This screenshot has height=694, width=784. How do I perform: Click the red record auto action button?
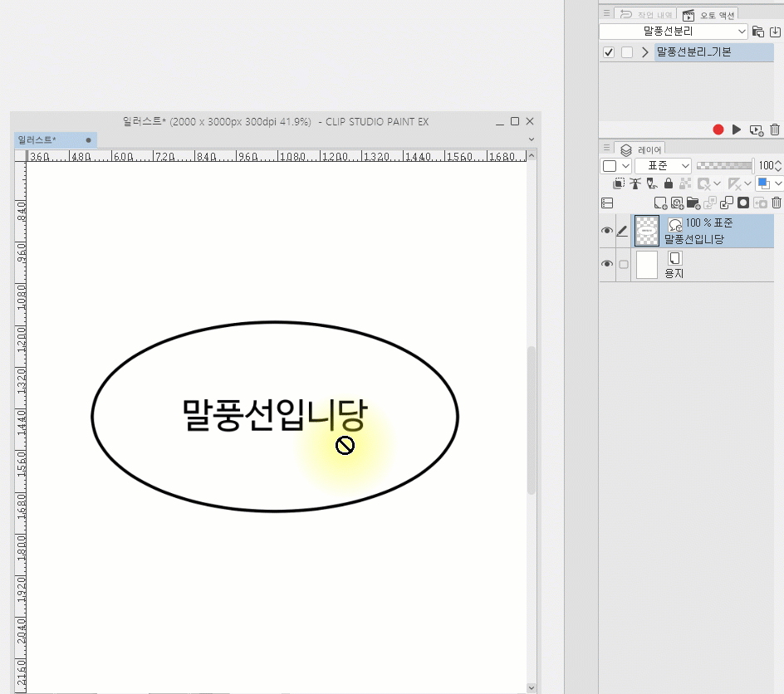click(x=718, y=130)
